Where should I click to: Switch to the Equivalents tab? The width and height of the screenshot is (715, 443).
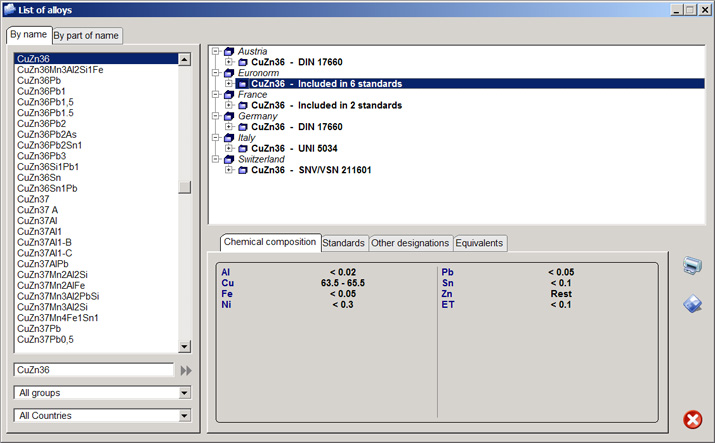pos(480,243)
